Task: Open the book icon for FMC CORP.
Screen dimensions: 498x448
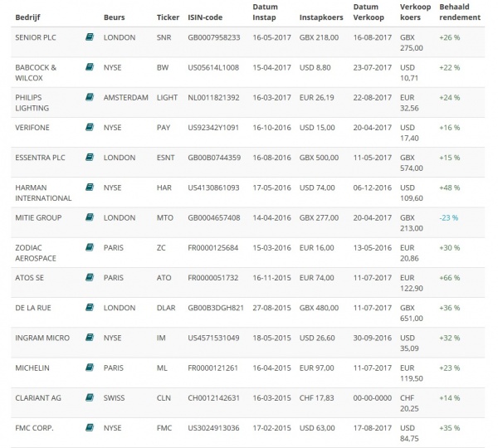Action: click(90, 428)
